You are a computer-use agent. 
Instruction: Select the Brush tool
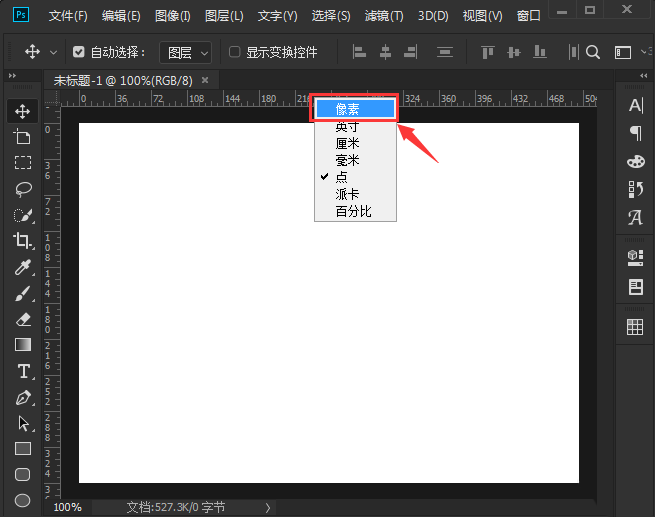point(23,293)
